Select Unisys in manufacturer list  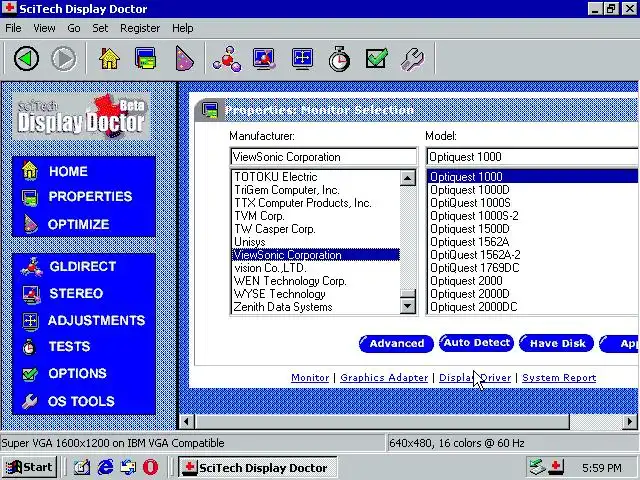click(316, 242)
